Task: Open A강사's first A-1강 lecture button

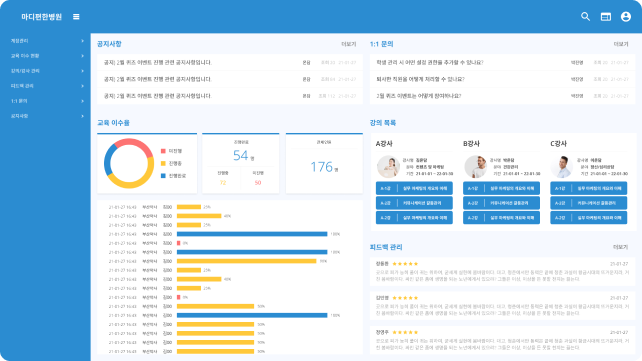Action: coord(414,188)
